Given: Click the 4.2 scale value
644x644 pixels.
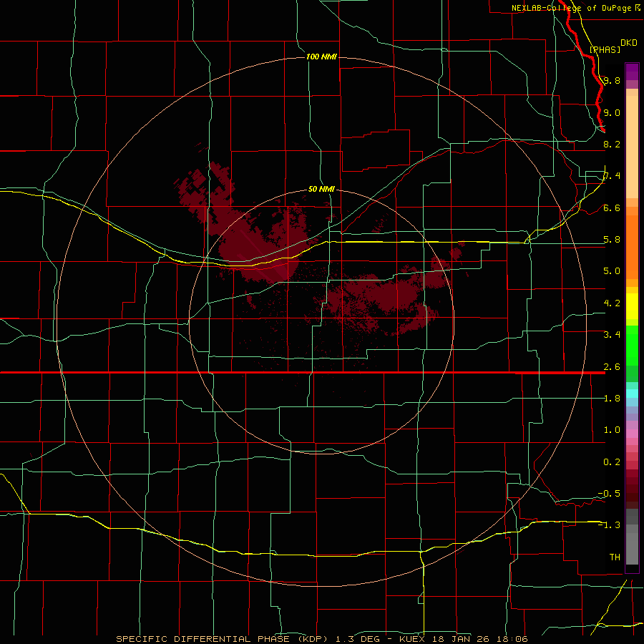Looking at the screenshot, I should [612, 303].
